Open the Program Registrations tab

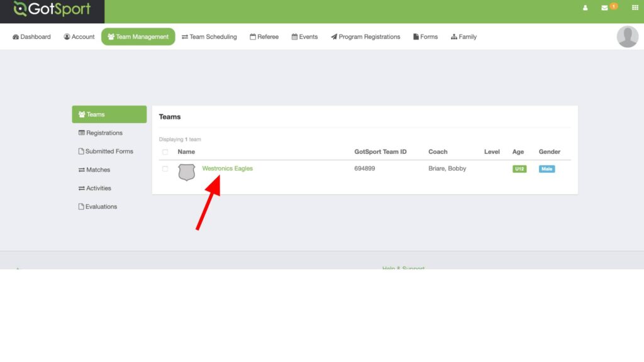365,37
